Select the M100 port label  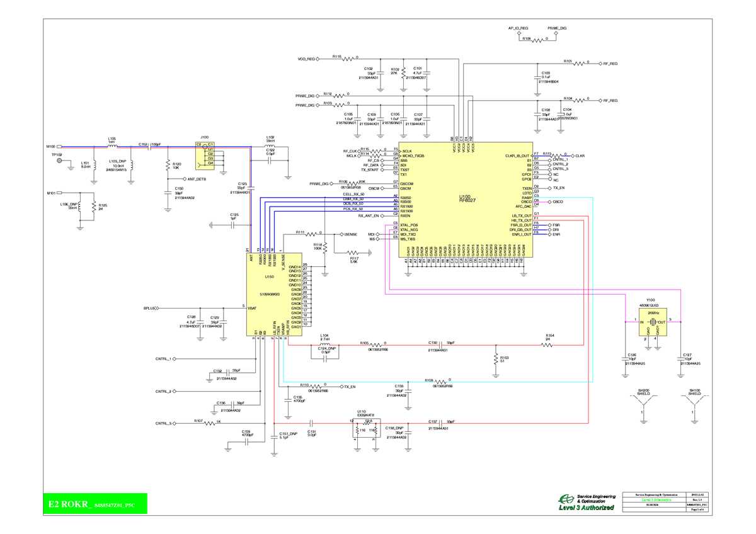50,147
